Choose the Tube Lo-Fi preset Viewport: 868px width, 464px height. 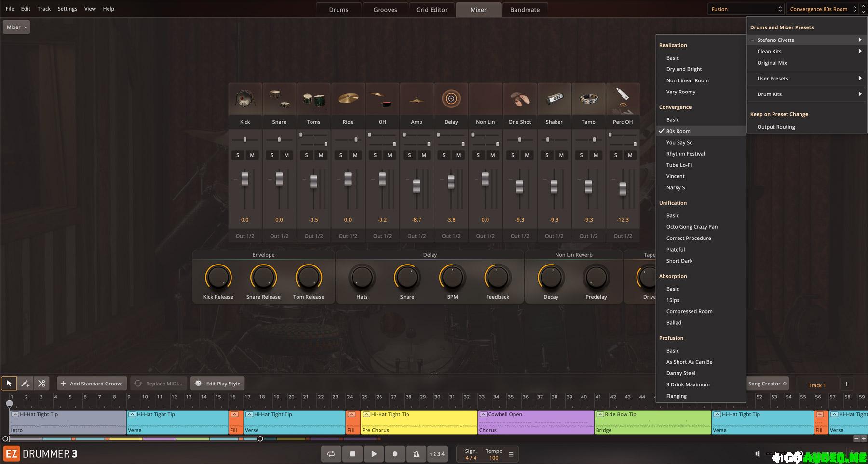point(701,165)
